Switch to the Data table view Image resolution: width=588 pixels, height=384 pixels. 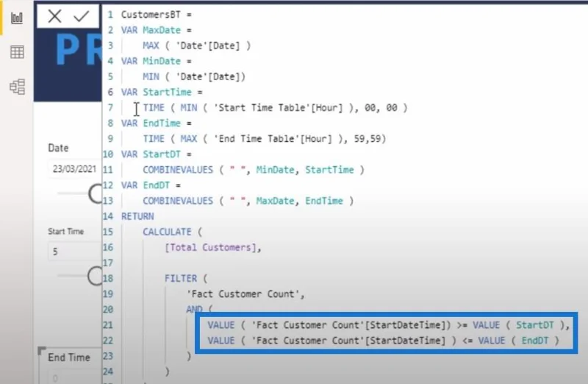(x=17, y=51)
